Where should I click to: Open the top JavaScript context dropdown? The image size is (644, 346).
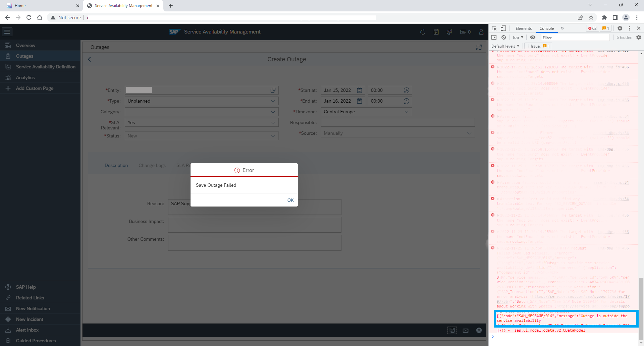tap(518, 38)
